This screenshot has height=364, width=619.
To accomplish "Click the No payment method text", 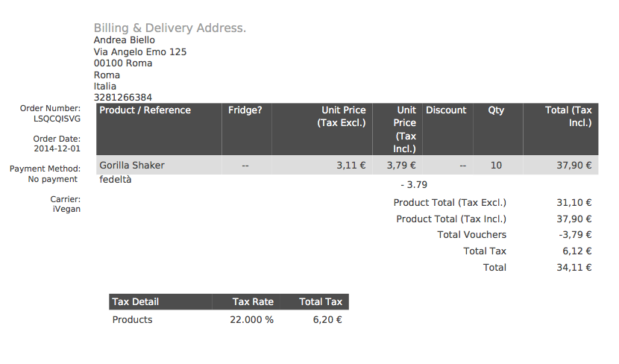I will (52, 179).
